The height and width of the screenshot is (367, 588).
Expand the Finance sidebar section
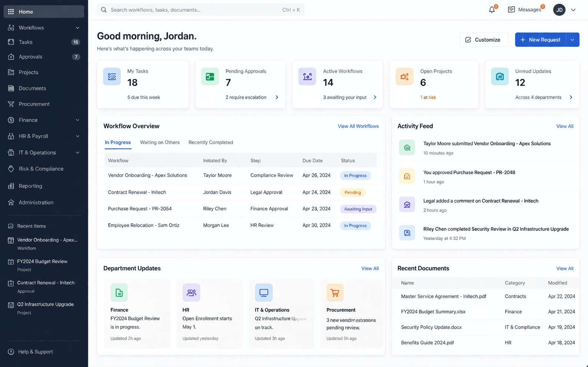click(77, 120)
